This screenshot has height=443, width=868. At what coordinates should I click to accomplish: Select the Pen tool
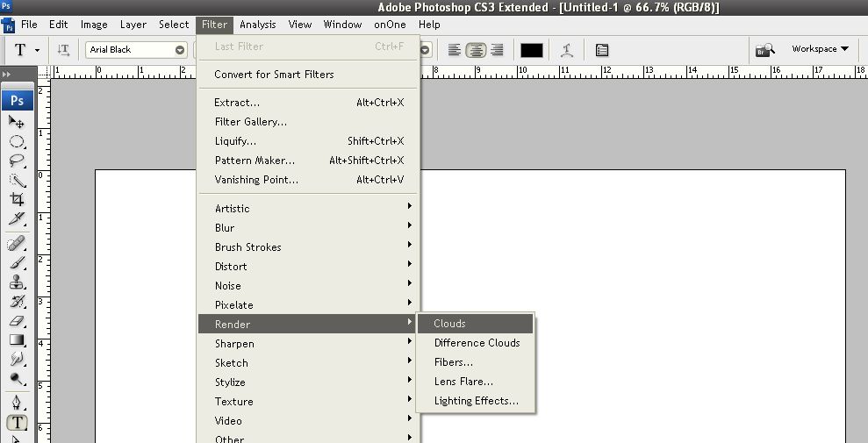point(17,403)
